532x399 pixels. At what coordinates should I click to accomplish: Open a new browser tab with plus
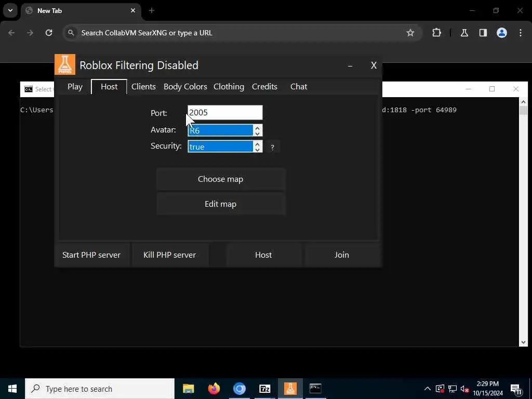(x=152, y=11)
